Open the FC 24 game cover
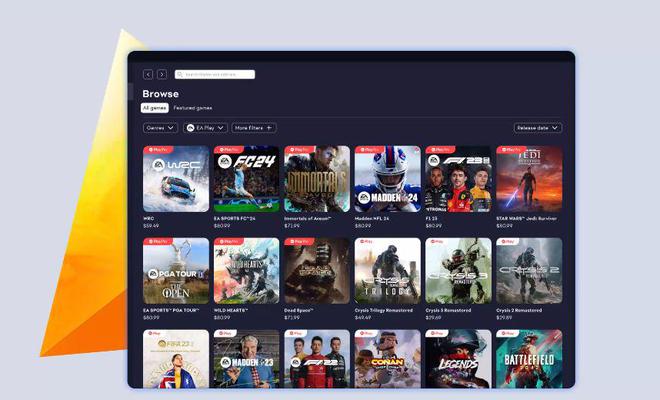This screenshot has height=400, width=660. point(247,179)
